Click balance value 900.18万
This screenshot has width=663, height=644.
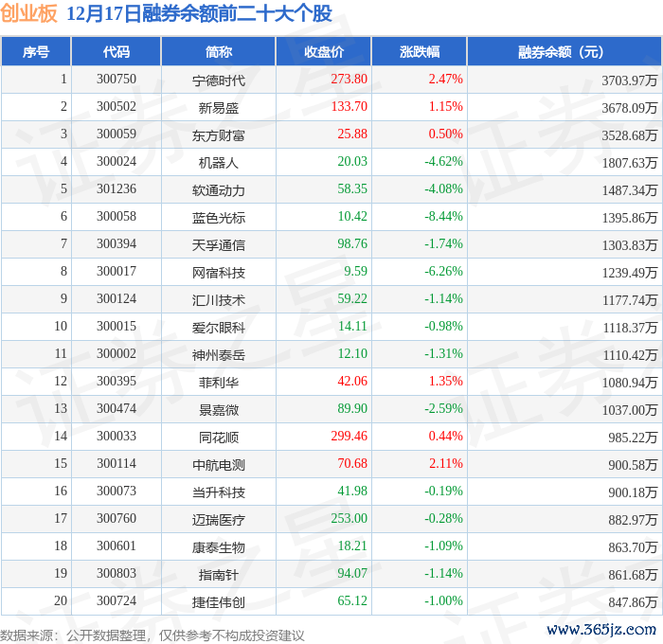point(633,492)
